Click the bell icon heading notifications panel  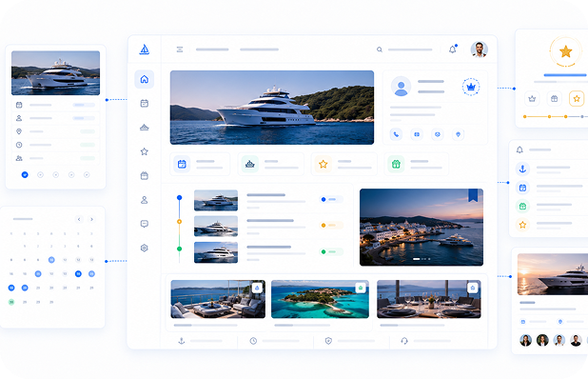tap(519, 150)
